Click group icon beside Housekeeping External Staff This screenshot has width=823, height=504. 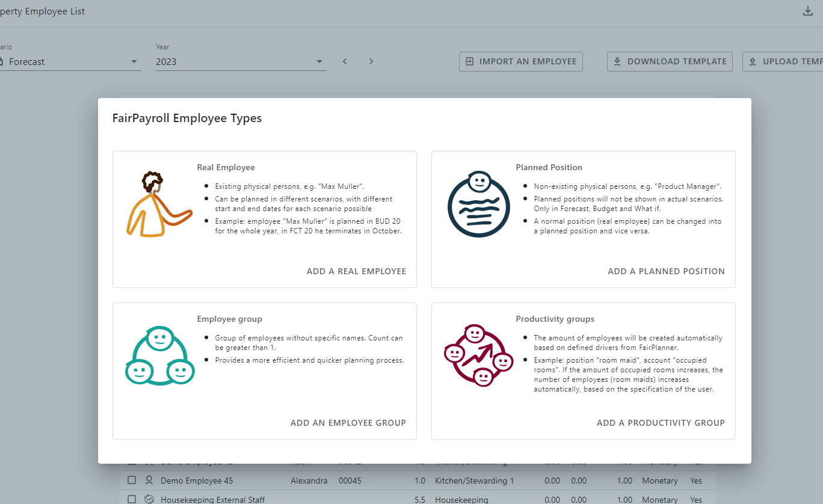pyautogui.click(x=149, y=499)
